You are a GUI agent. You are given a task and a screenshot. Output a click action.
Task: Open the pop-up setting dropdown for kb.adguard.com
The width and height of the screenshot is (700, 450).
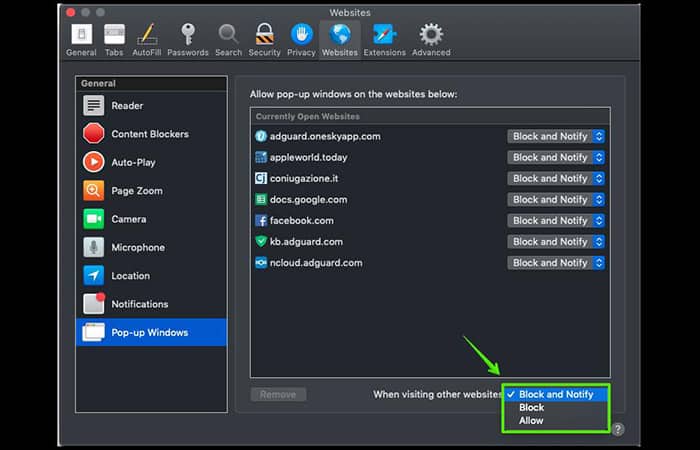click(x=556, y=242)
